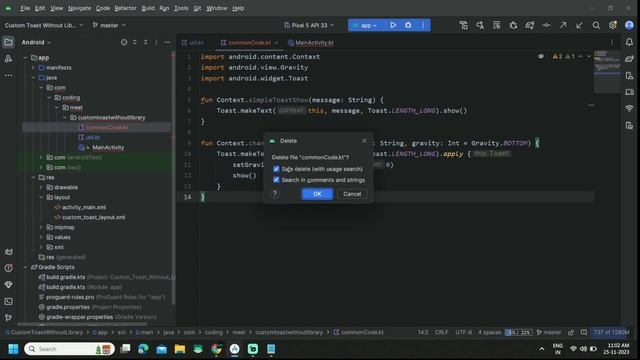The image size is (640, 360).
Task: Open IDE settings gear icon
Action: [613, 25]
